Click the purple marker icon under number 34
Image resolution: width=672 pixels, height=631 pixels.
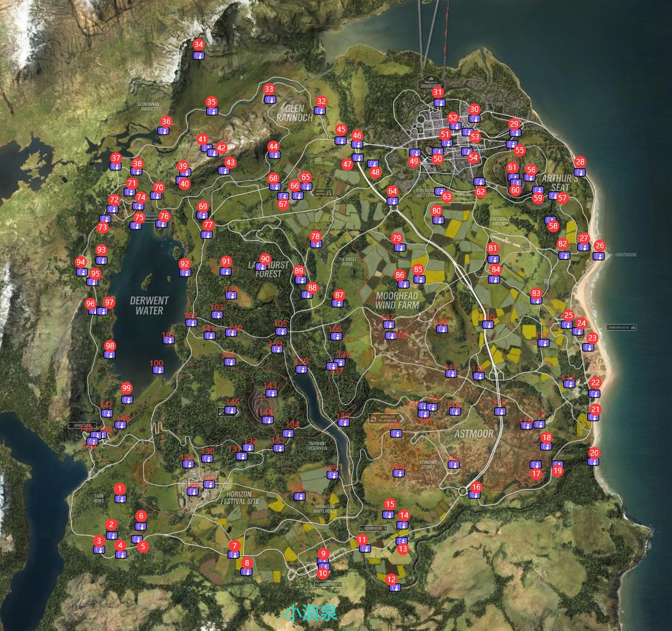tap(199, 56)
